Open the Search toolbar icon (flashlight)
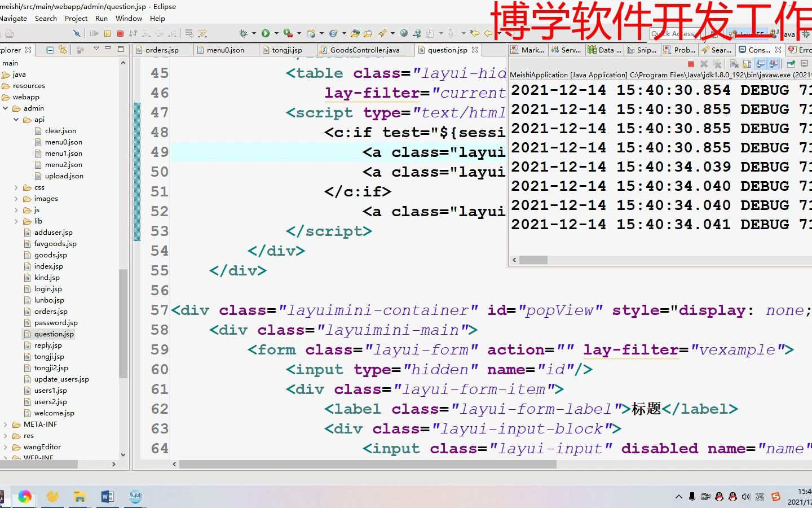 [382, 33]
